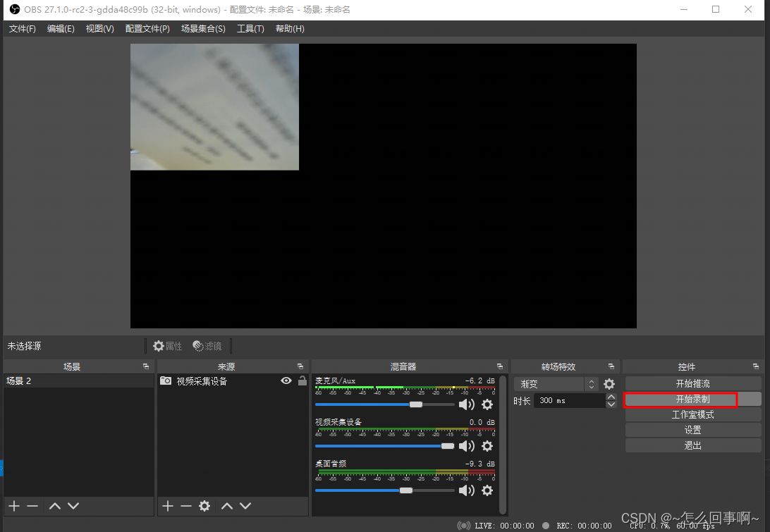Open 属性 properties in source toolbar

click(x=167, y=346)
